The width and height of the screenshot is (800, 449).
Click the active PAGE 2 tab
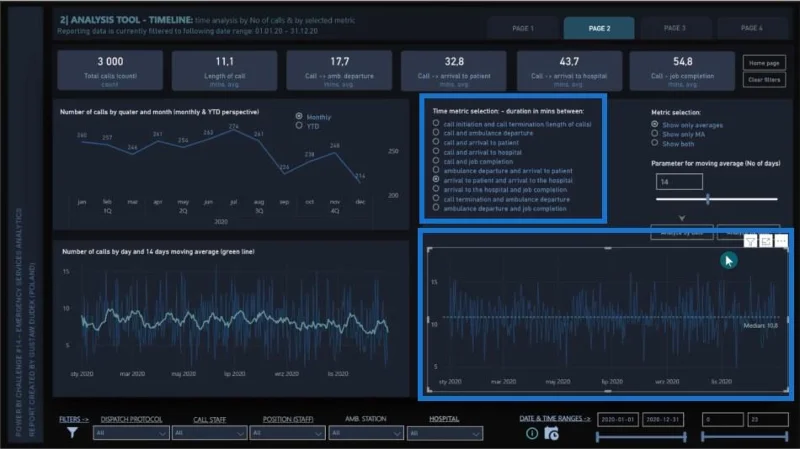599,28
